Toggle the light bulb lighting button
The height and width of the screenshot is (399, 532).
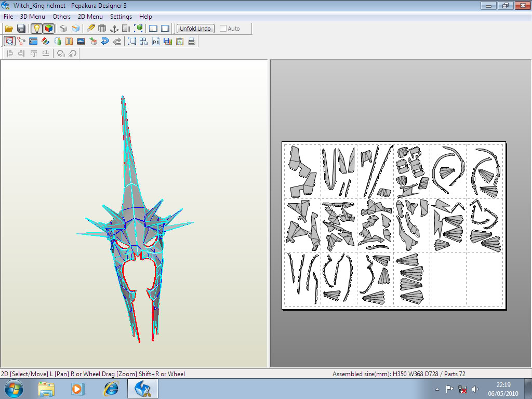click(36, 29)
